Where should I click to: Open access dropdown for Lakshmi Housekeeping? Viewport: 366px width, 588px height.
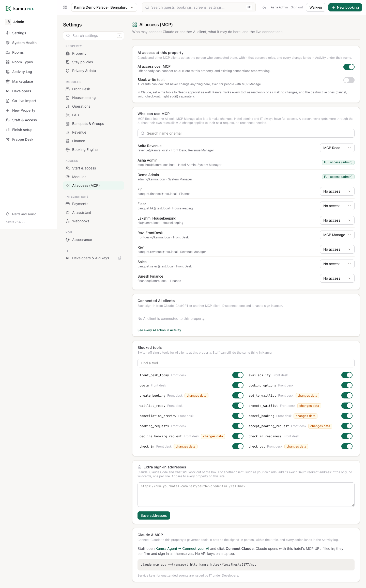337,220
